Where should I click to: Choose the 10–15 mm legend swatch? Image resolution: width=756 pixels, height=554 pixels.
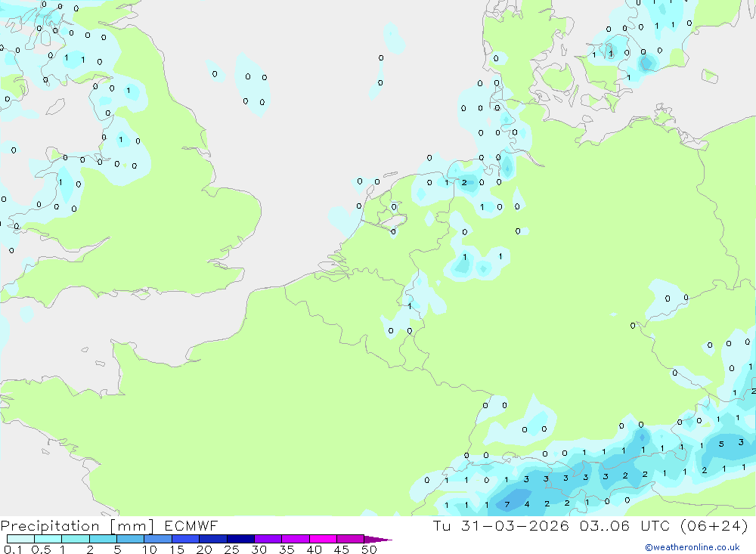158,539
